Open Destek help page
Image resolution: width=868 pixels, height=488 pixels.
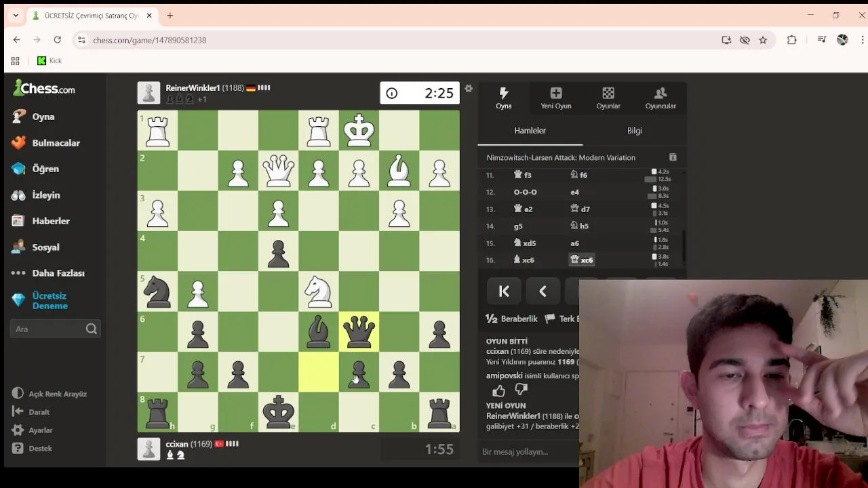click(x=32, y=449)
